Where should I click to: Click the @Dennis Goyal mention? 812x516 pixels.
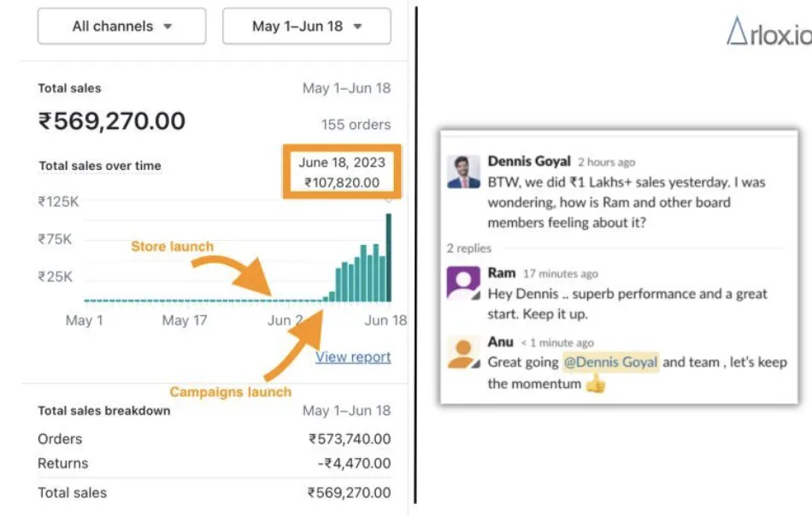click(610, 362)
